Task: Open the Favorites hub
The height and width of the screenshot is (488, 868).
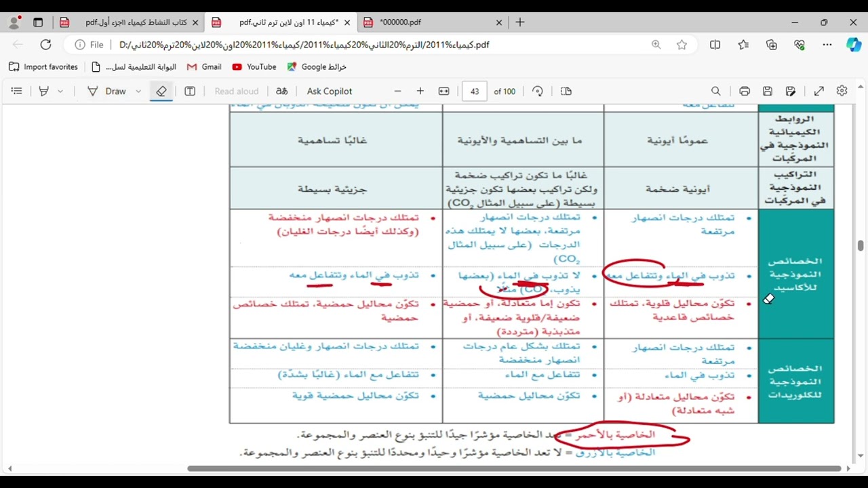Action: point(743,45)
